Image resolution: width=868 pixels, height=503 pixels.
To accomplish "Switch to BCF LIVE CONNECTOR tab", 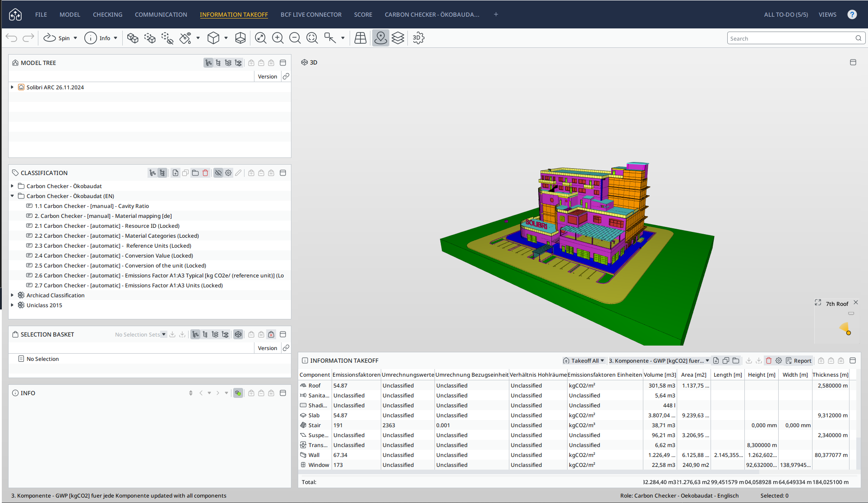I will (x=311, y=14).
